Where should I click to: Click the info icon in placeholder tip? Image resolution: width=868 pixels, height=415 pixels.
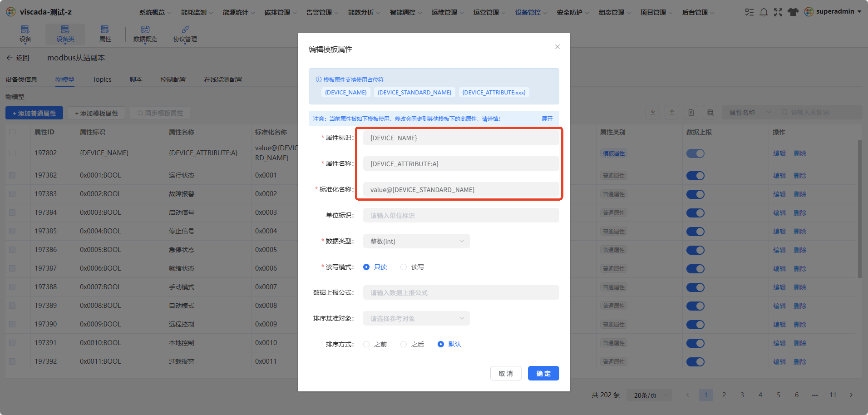pos(318,79)
